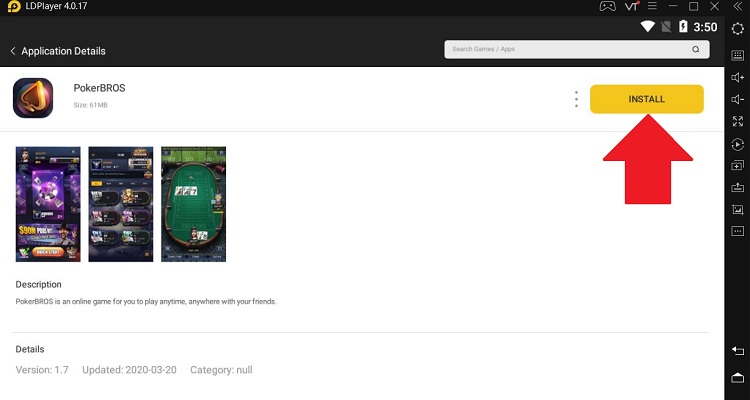Click the Search Games / Apps field
Viewport: 750px width, 400px height.
point(577,49)
